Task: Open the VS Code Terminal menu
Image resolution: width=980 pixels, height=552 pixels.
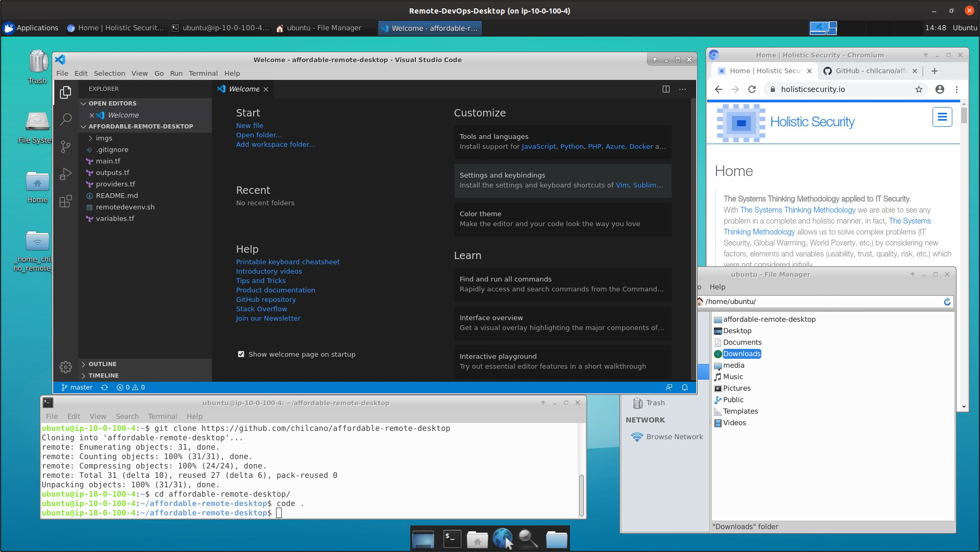Action: (x=203, y=74)
